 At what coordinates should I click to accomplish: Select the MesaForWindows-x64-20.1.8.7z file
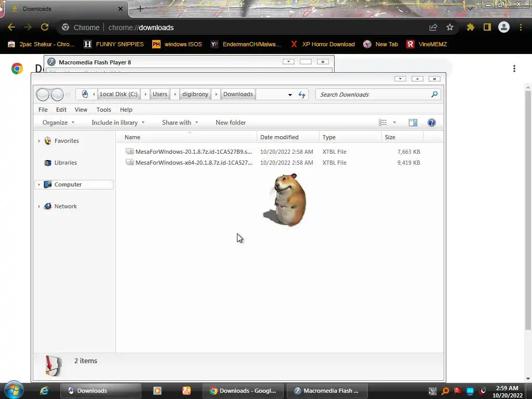tap(273, 163)
